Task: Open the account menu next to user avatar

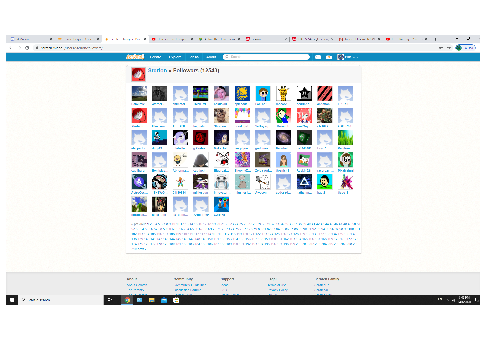Action: pyautogui.click(x=347, y=57)
